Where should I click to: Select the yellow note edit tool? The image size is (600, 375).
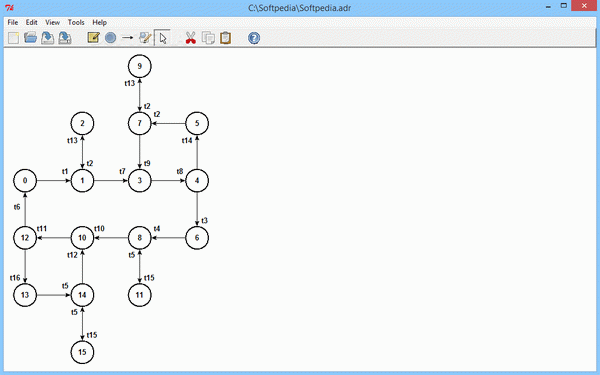(x=93, y=38)
